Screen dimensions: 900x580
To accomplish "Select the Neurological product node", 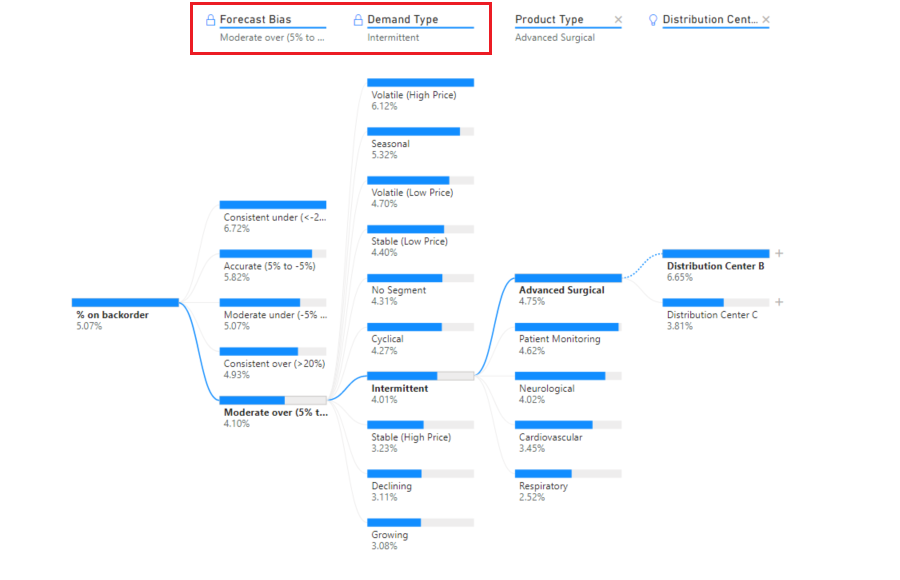I will [568, 388].
